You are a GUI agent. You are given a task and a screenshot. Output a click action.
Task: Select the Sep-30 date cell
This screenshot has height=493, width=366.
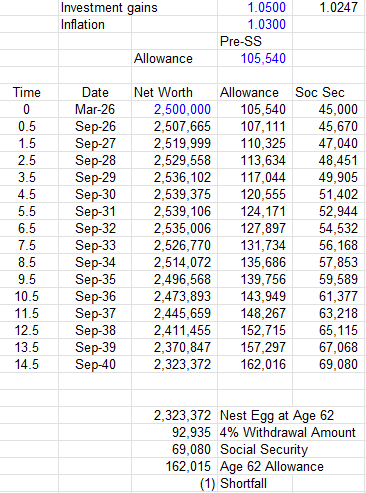point(95,194)
